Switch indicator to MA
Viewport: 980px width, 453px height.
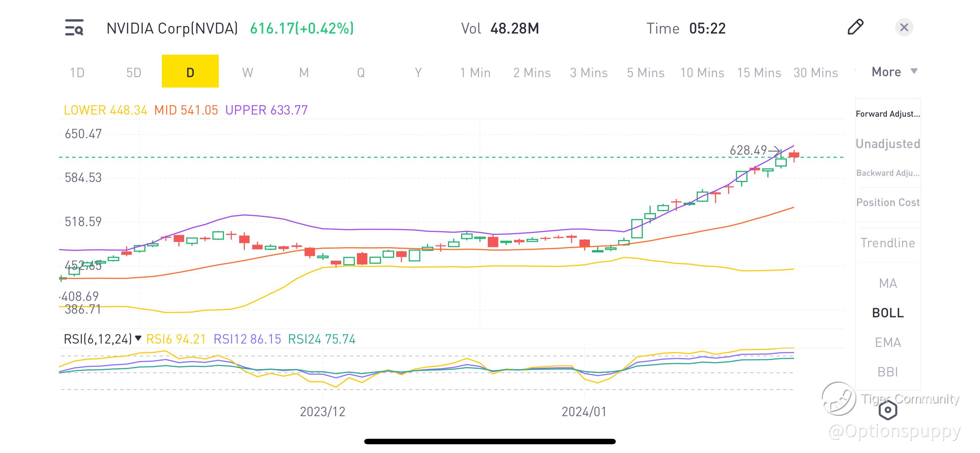[887, 283]
